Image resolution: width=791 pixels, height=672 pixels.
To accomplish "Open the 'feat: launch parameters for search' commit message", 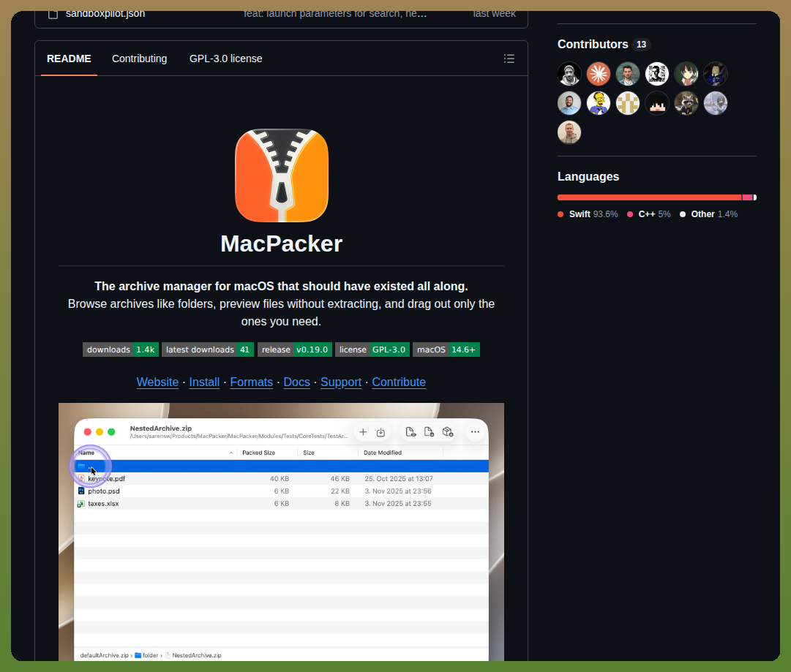I will pyautogui.click(x=335, y=14).
